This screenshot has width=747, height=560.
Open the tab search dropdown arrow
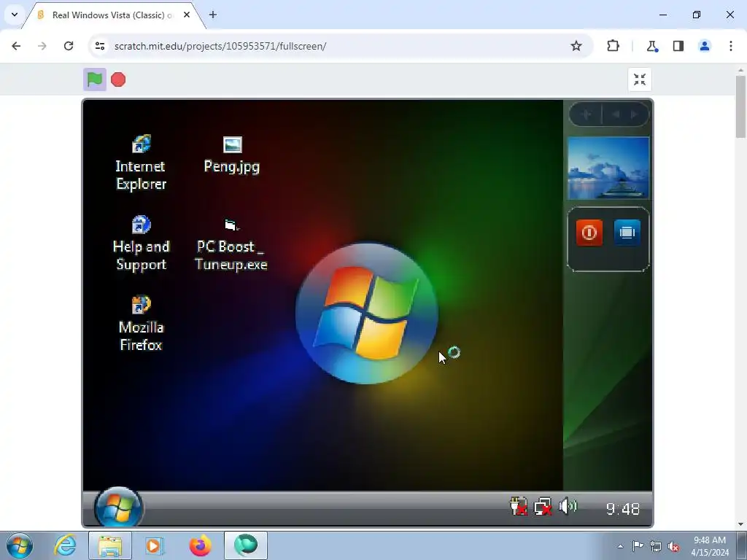15,15
